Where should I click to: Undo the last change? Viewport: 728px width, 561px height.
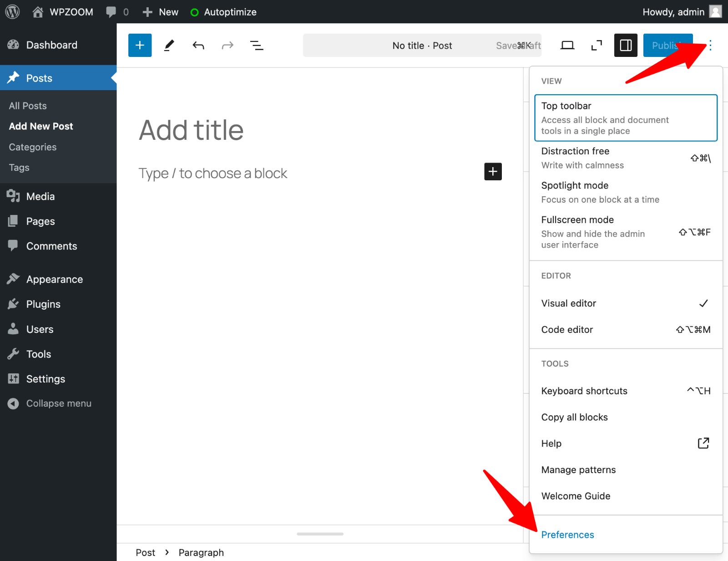point(198,45)
